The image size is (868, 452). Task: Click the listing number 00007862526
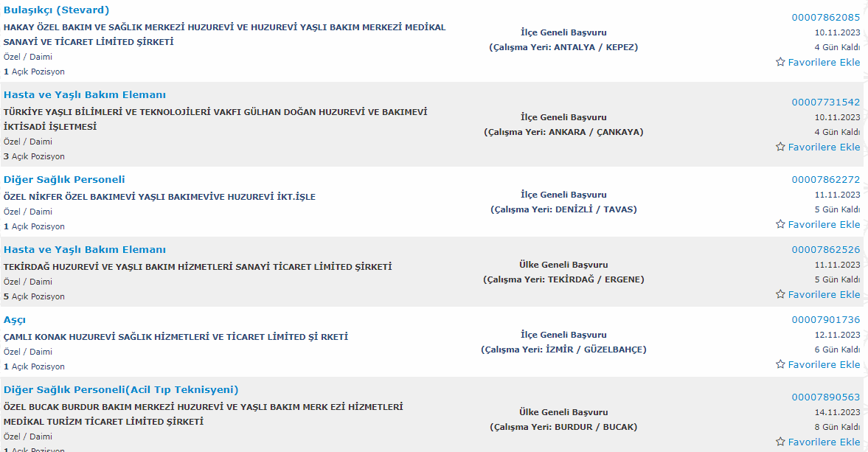coord(826,249)
